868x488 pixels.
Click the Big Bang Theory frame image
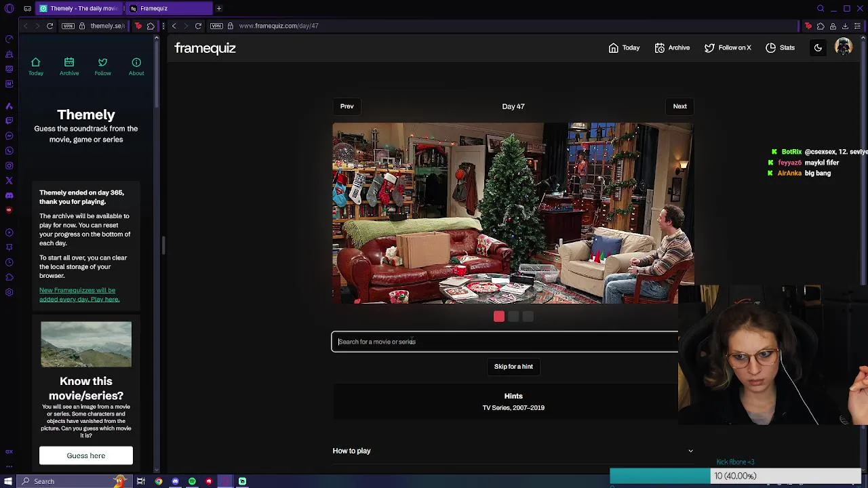pyautogui.click(x=513, y=213)
